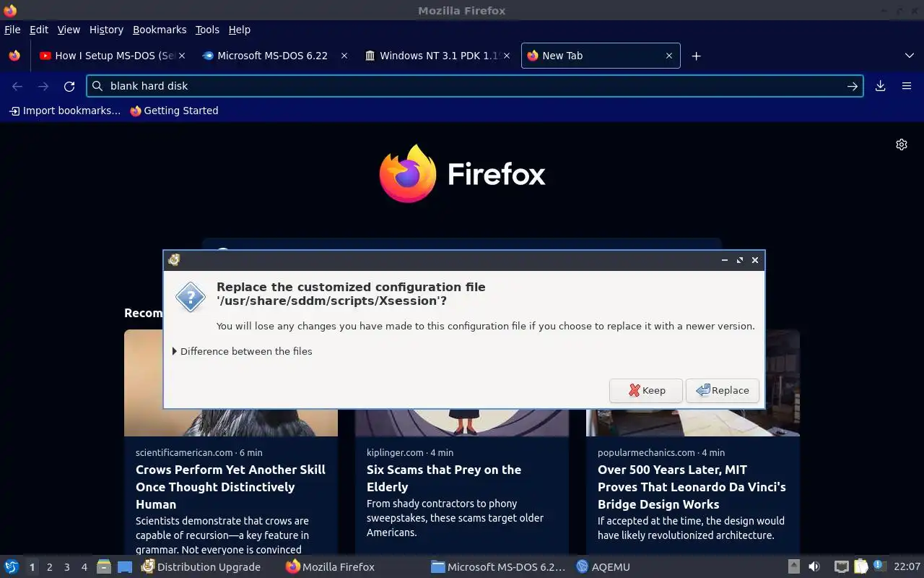This screenshot has height=578, width=924.
Task: Maximize the configuration file dialog
Action: pyautogui.click(x=740, y=260)
